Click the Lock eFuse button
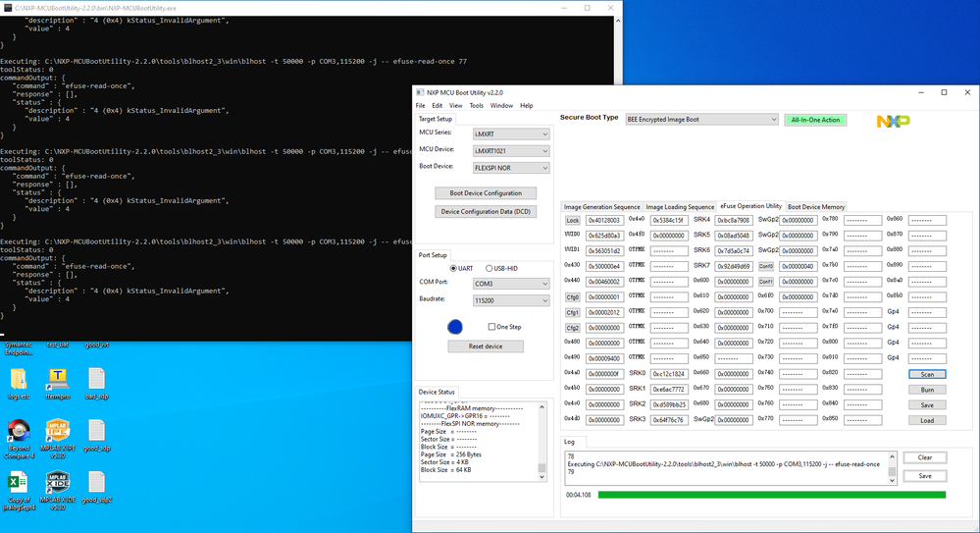 click(573, 220)
